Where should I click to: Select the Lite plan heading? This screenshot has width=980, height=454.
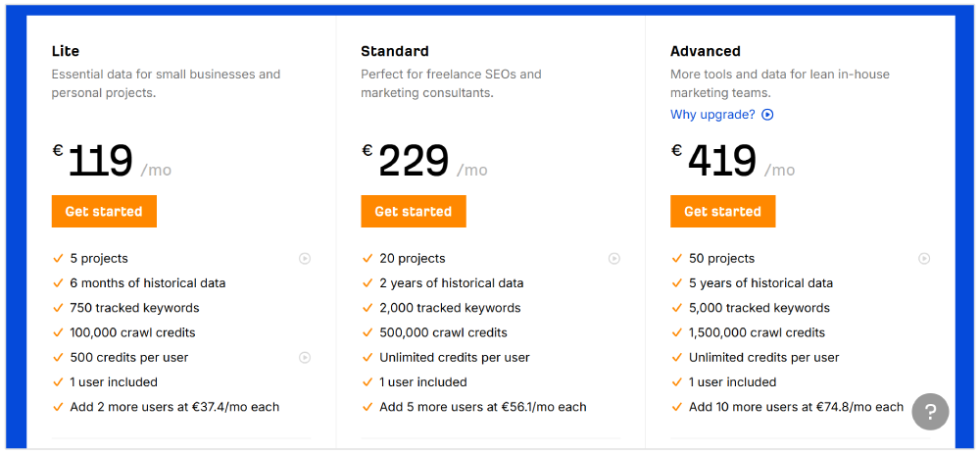(66, 51)
